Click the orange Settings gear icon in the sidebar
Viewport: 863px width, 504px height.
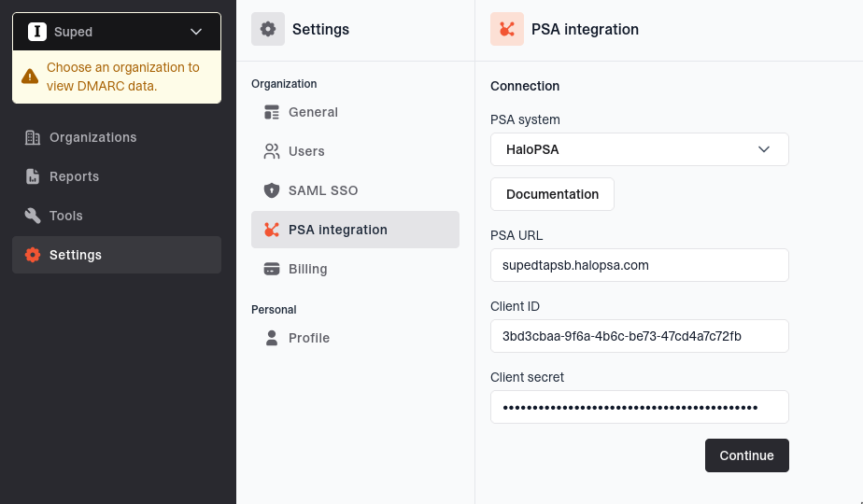[x=33, y=255]
